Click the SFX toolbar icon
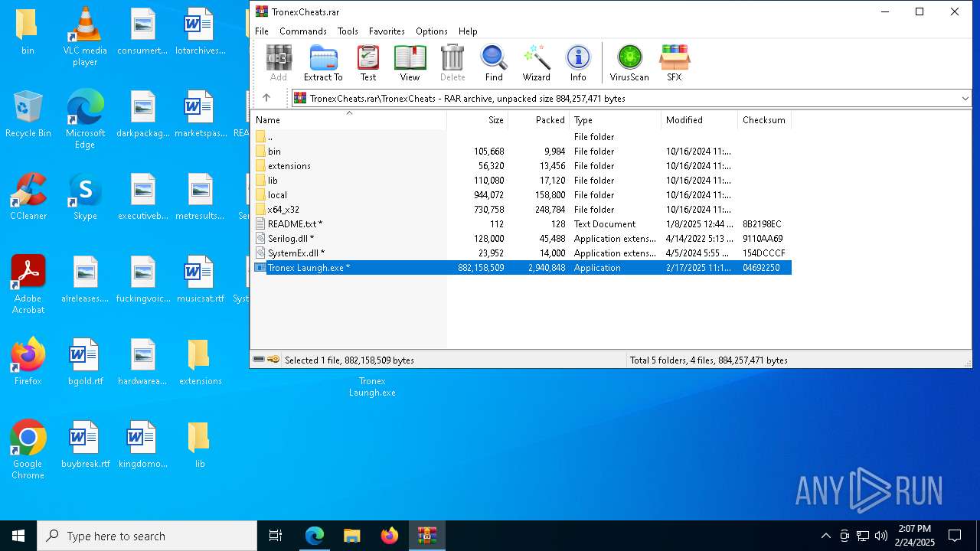 click(675, 63)
